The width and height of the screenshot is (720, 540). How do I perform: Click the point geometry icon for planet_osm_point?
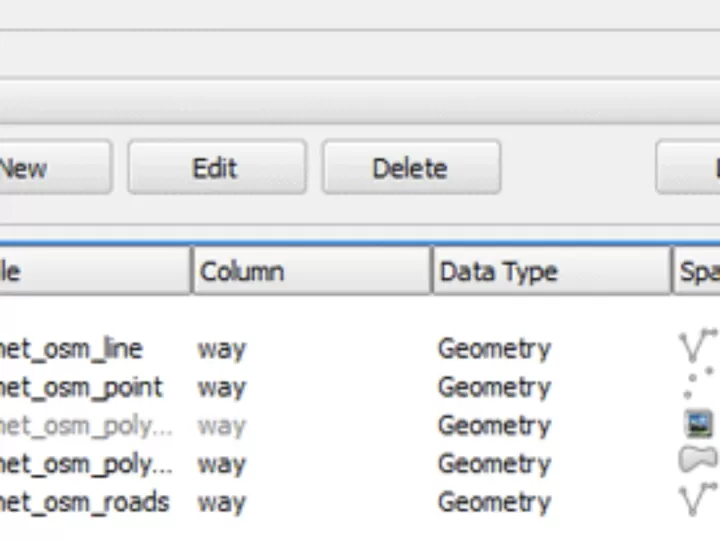coord(699,386)
